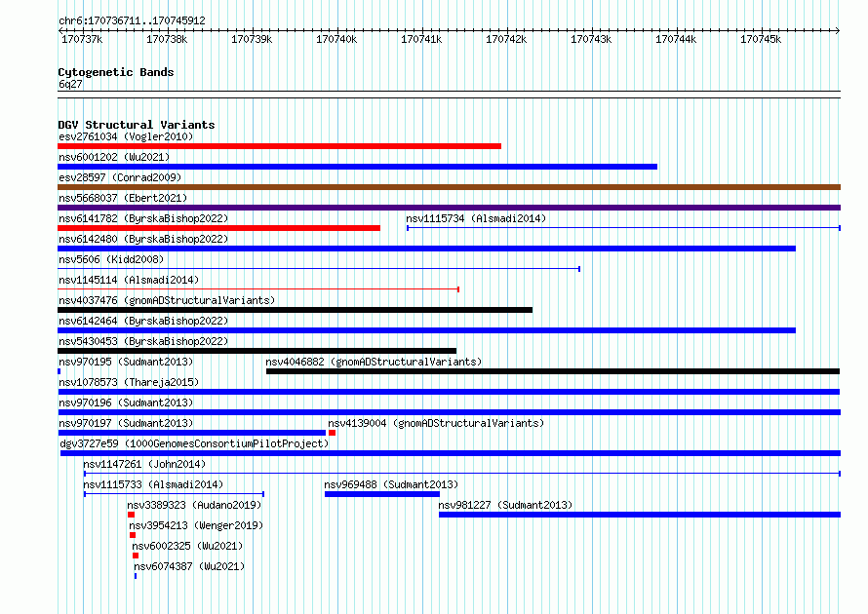Click the black nsv4046882 variant bar

click(553, 371)
